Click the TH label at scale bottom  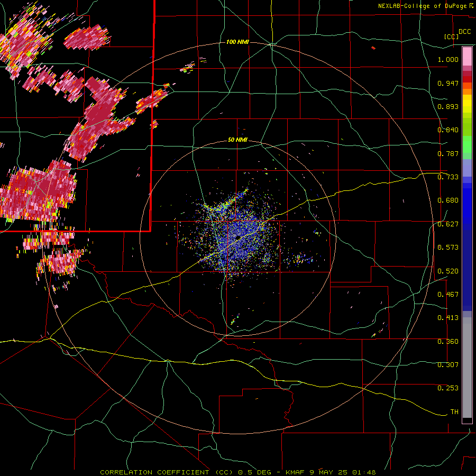(454, 412)
